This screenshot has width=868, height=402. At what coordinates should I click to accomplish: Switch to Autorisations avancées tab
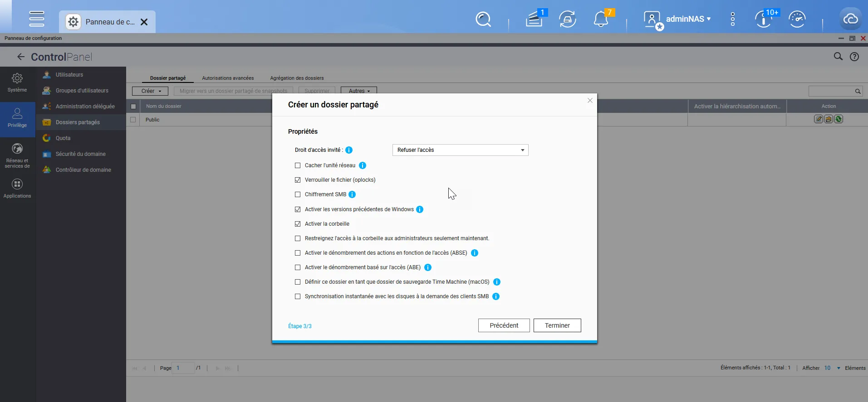228,78
